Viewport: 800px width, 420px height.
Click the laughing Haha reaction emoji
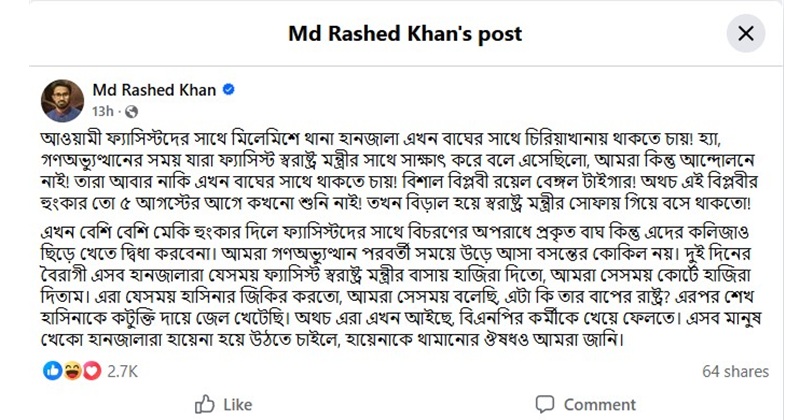(x=72, y=371)
